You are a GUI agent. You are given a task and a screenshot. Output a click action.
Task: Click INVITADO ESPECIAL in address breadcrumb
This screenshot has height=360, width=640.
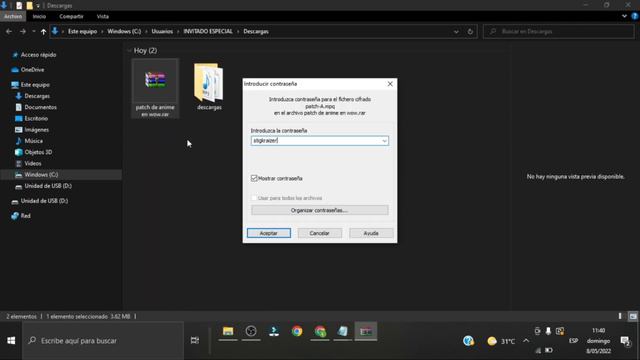tap(208, 31)
